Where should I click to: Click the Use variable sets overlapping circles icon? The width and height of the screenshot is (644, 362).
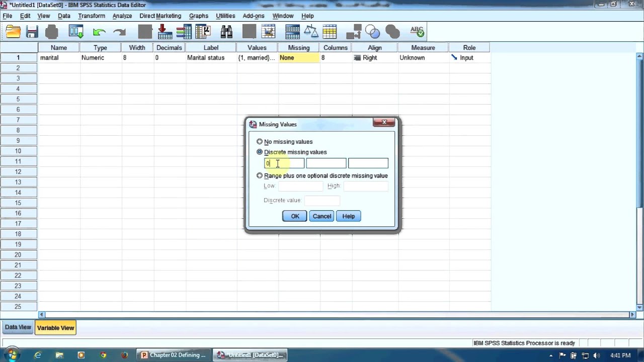373,32
